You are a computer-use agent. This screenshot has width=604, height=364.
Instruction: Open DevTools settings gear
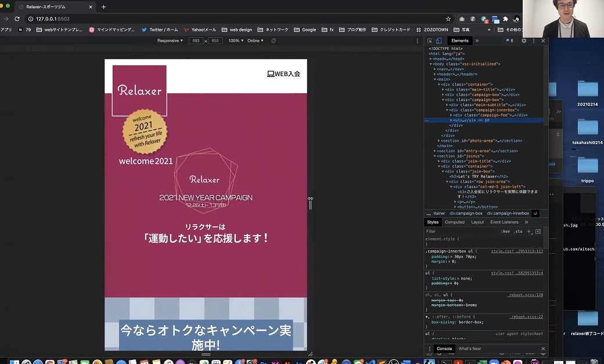(x=524, y=41)
